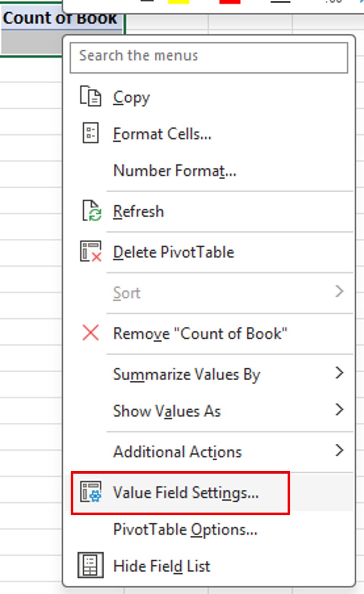Click the Hide Field List icon

pos(91,565)
